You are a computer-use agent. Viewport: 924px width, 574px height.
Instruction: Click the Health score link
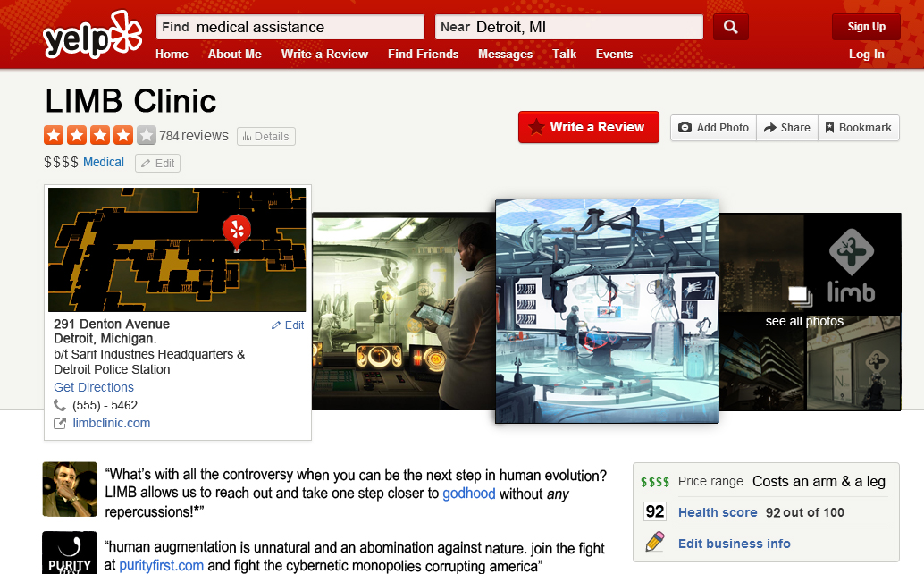718,512
